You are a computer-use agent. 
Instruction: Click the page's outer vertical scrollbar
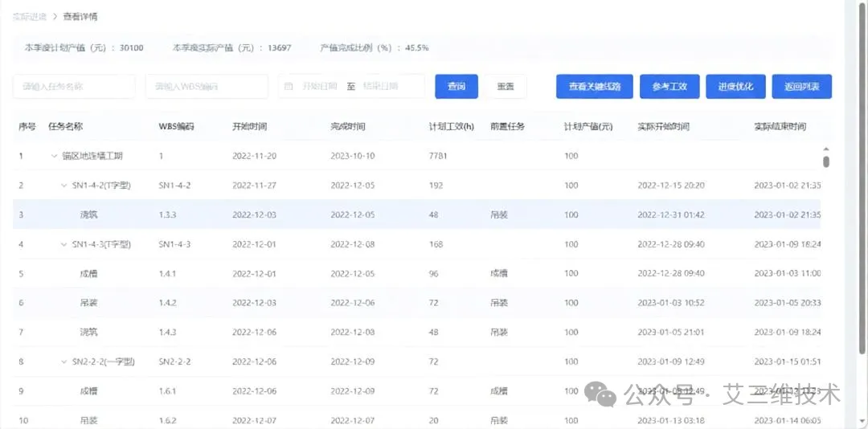click(862, 177)
